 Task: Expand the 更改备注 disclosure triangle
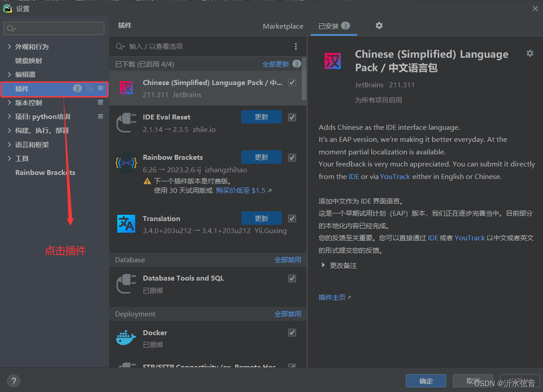[323, 265]
